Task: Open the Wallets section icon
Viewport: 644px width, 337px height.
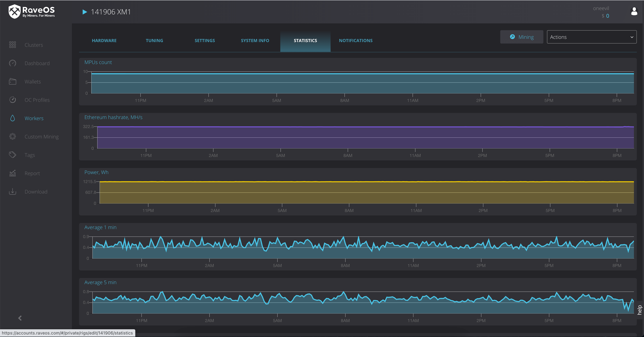Action: pyautogui.click(x=12, y=81)
